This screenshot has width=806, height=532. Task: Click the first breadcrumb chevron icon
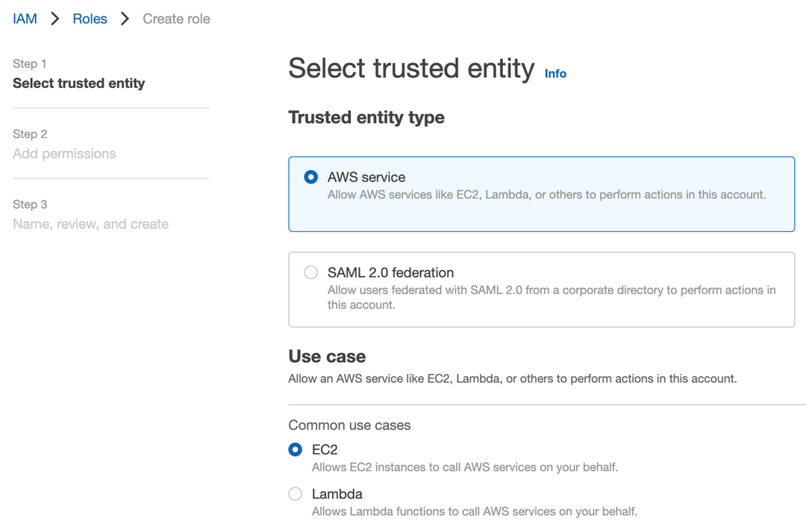[x=54, y=19]
